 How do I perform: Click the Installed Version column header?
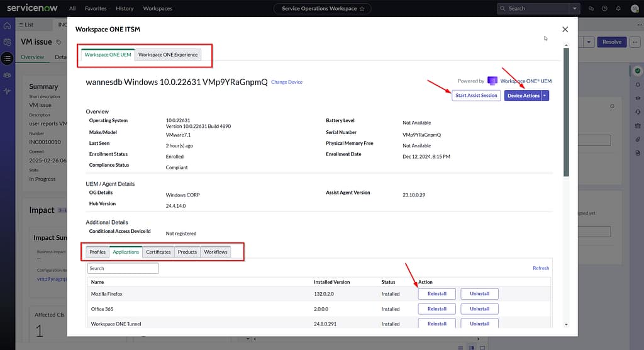331,282
